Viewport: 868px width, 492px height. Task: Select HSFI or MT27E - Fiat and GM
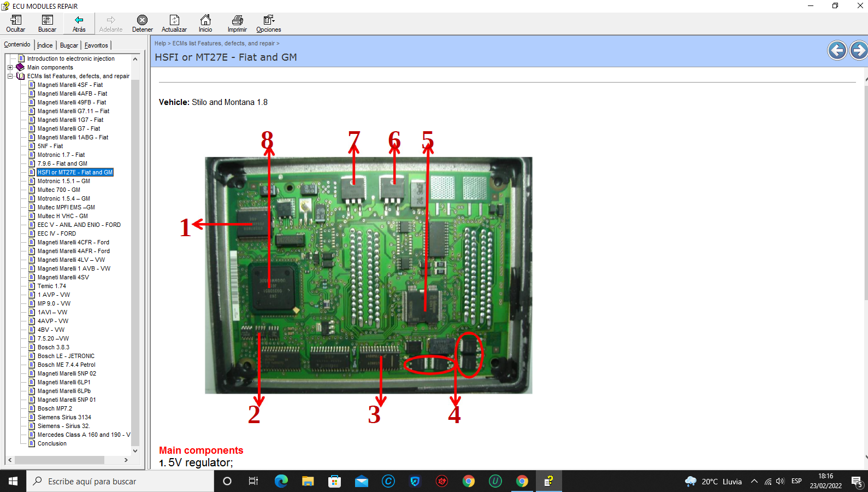point(75,172)
